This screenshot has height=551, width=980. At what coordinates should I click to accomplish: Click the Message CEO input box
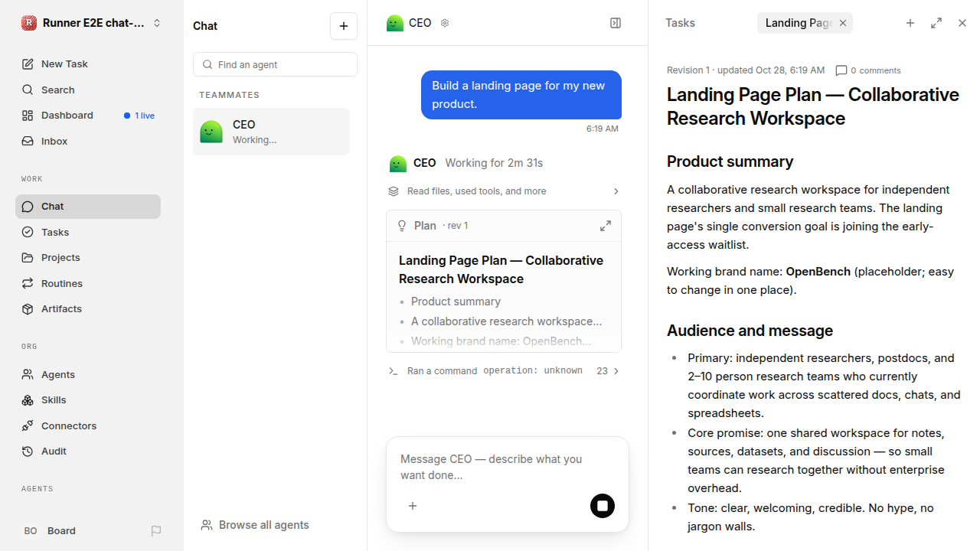pyautogui.click(x=507, y=467)
